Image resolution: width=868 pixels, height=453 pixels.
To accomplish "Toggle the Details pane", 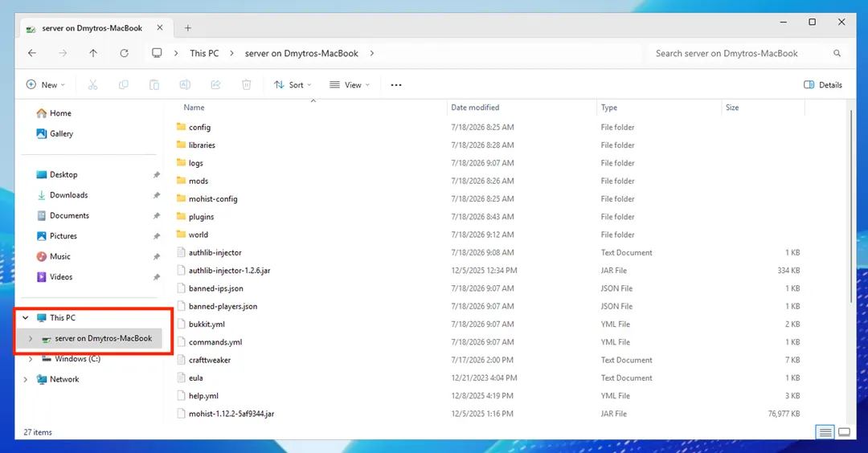I will (823, 84).
